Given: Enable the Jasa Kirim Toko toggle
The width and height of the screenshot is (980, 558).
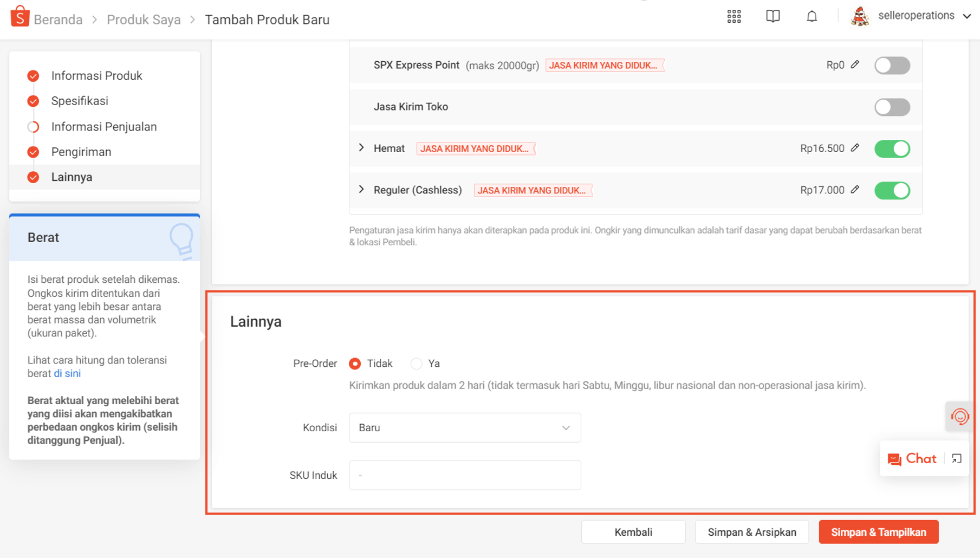Looking at the screenshot, I should click(892, 107).
